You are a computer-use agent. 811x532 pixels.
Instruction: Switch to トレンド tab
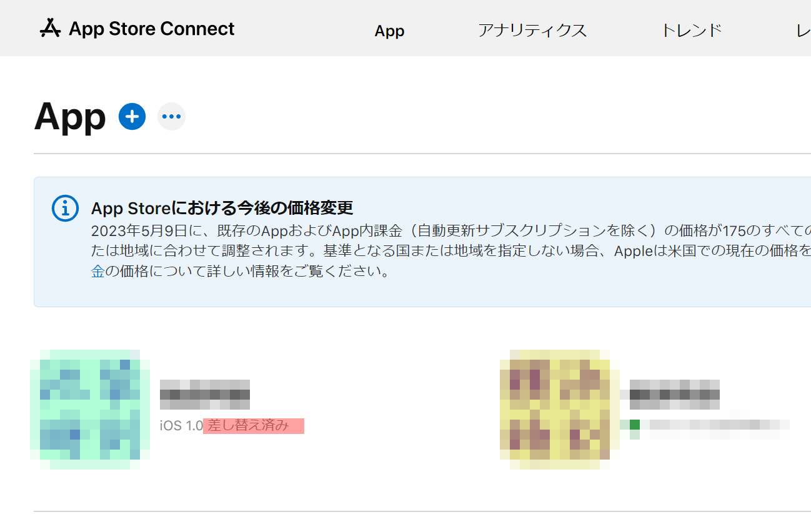(692, 30)
